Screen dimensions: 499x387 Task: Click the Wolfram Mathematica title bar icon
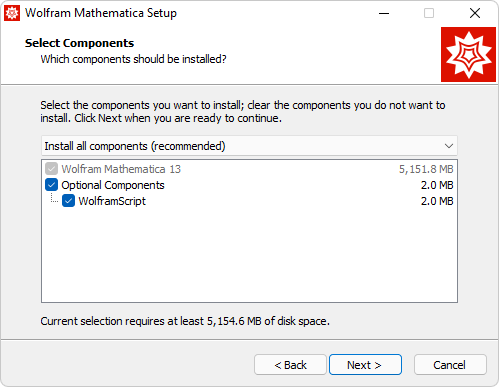[12, 13]
